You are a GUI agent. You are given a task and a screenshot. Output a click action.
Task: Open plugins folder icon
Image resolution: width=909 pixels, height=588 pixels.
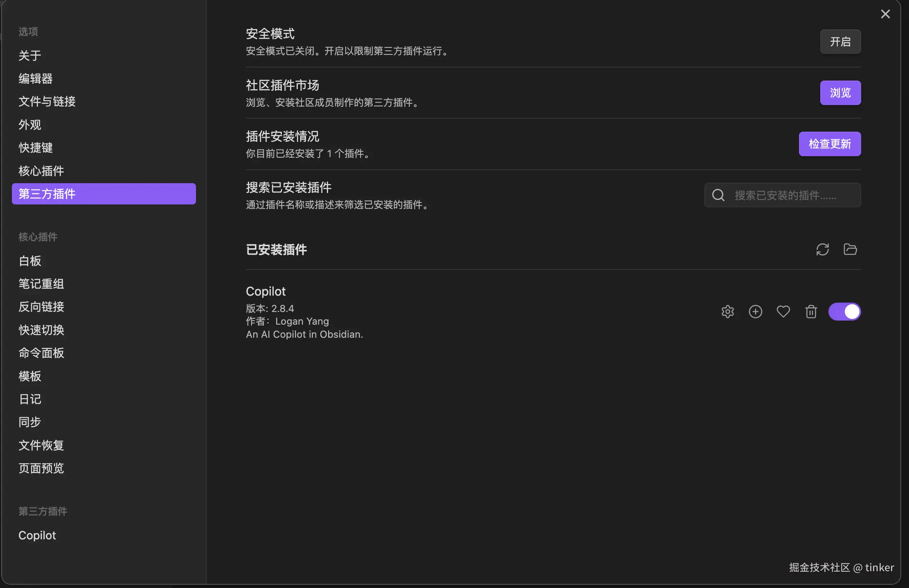(850, 249)
